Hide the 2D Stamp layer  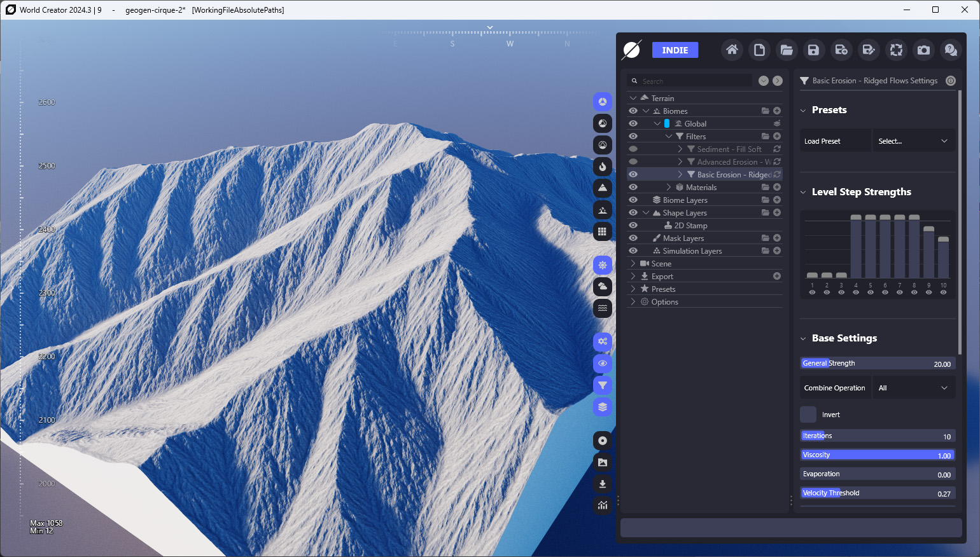coord(633,225)
